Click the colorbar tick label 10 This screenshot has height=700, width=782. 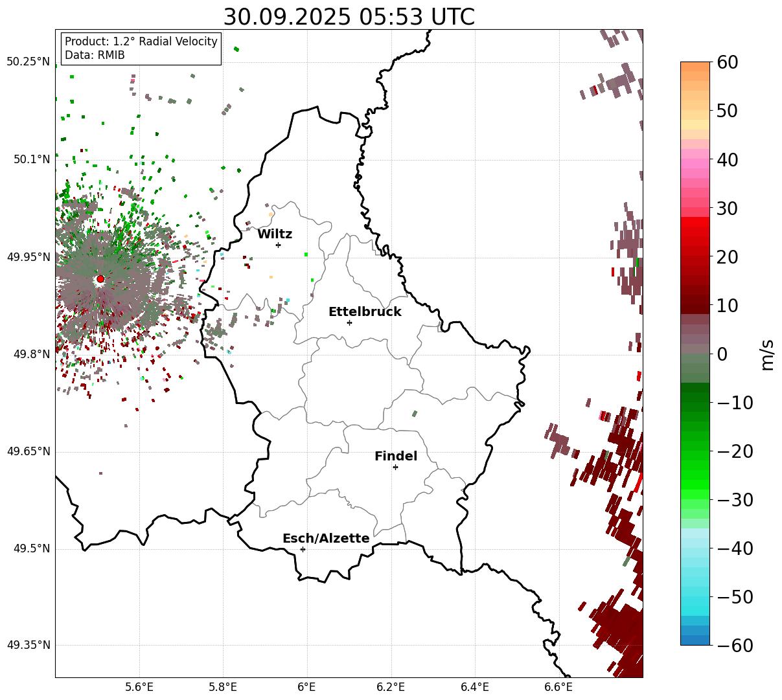(x=728, y=305)
